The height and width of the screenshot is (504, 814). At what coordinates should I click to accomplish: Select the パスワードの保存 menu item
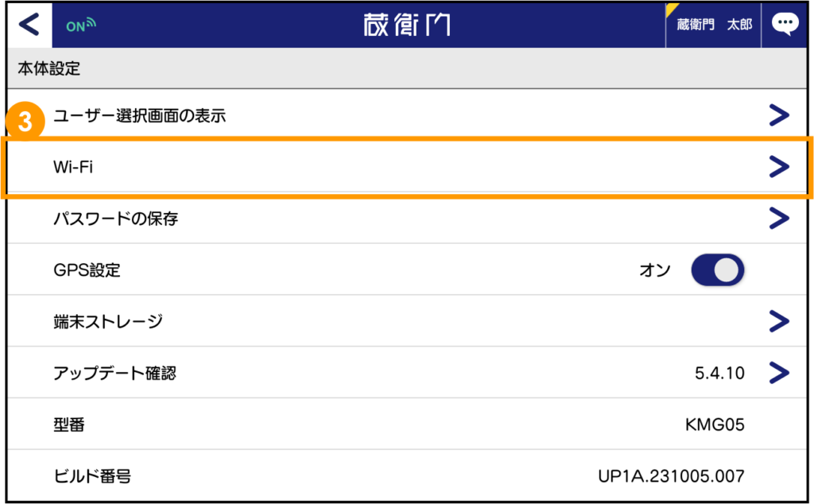tap(116, 219)
